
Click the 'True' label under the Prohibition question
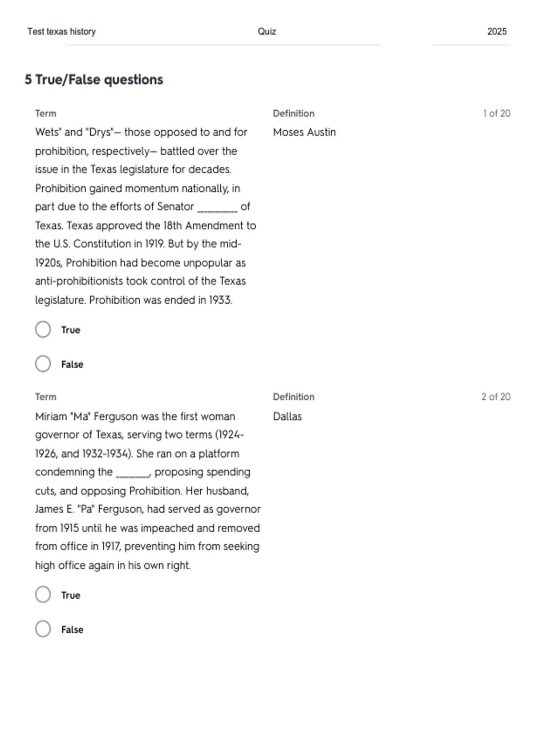pos(71,330)
